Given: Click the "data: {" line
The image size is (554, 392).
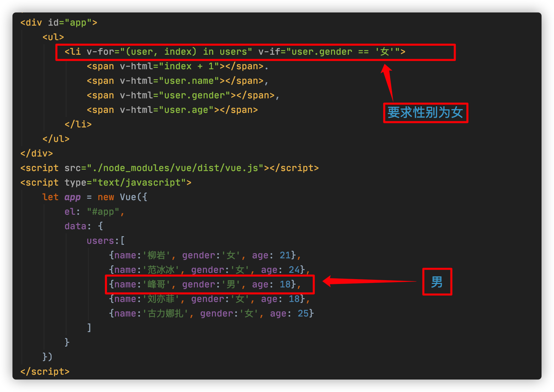Looking at the screenshot, I should pyautogui.click(x=84, y=226).
